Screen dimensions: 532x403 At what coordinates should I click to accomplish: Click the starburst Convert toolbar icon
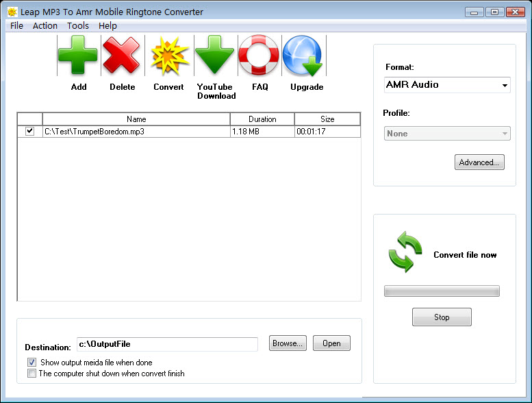pos(169,56)
